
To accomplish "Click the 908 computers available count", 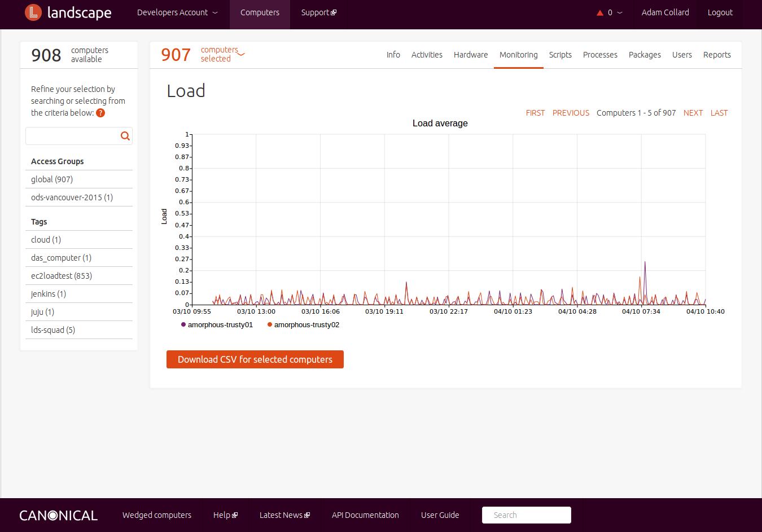I will pos(46,55).
